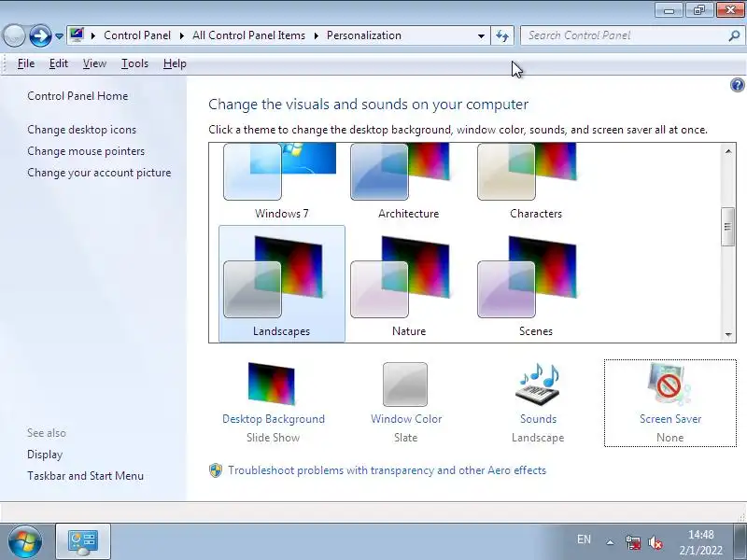
Task: Go to Control Panel Home
Action: point(78,96)
